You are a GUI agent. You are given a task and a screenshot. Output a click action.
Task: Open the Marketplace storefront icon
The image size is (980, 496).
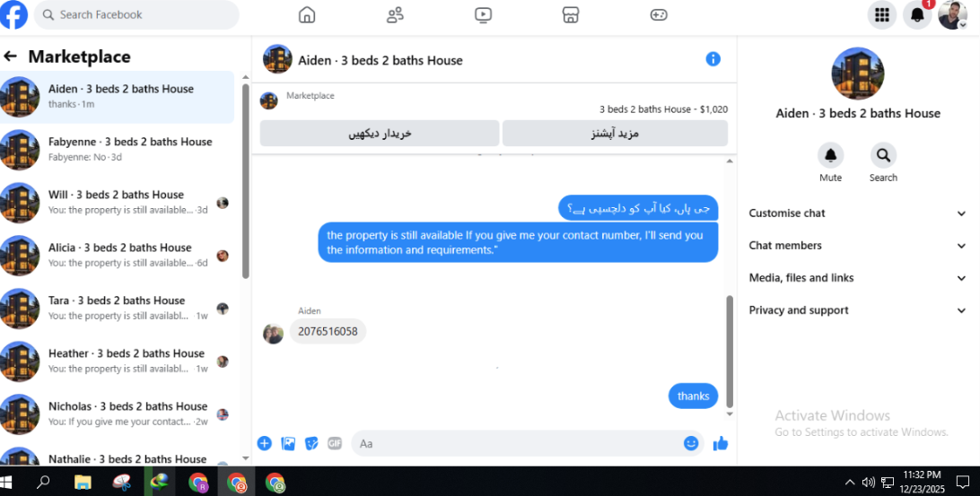(x=571, y=14)
